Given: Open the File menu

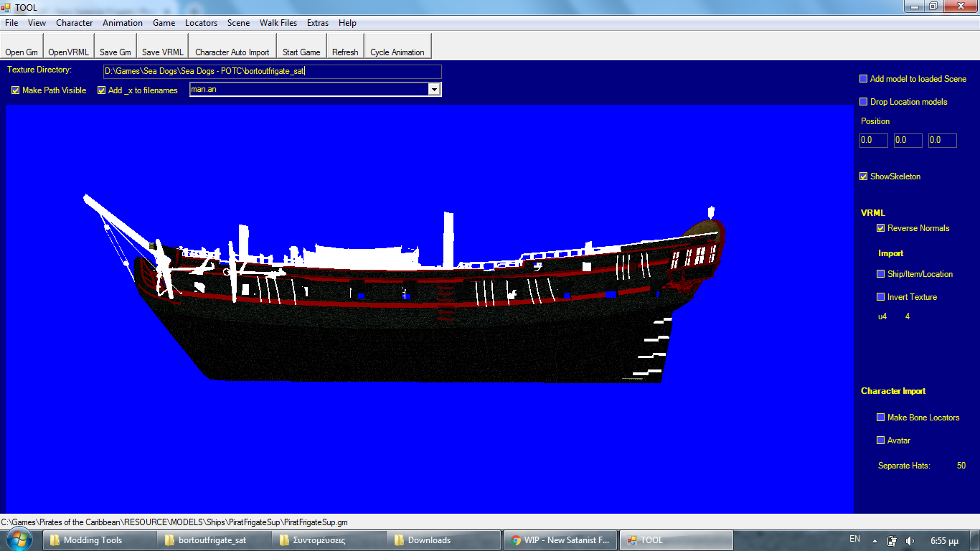Looking at the screenshot, I should point(11,23).
